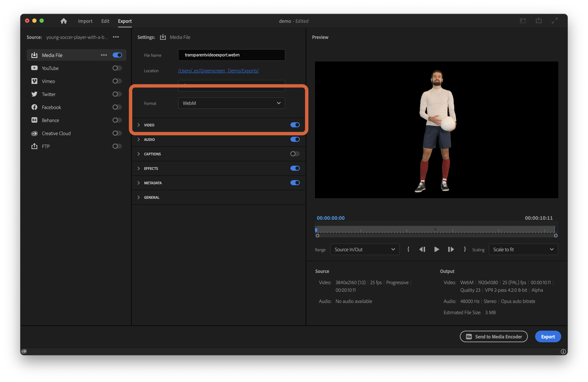This screenshot has height=382, width=588.
Task: Open the Range Source In/Out dropdown
Action: click(365, 249)
